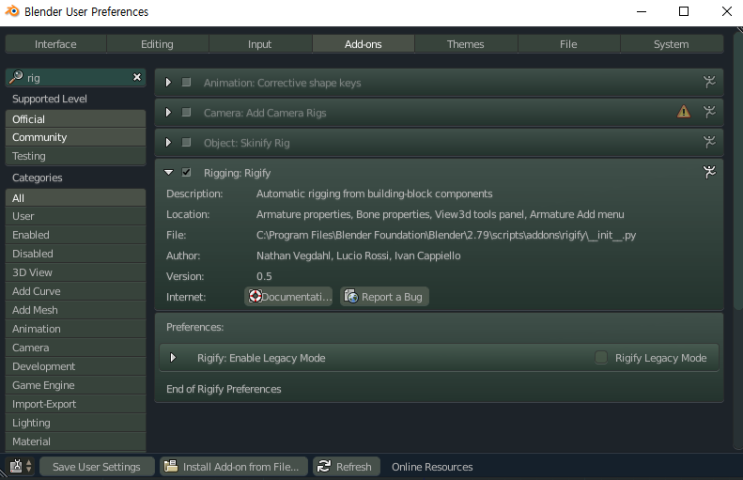The height and width of the screenshot is (480, 743).
Task: Open the editor type selector icon
Action: tap(21, 466)
